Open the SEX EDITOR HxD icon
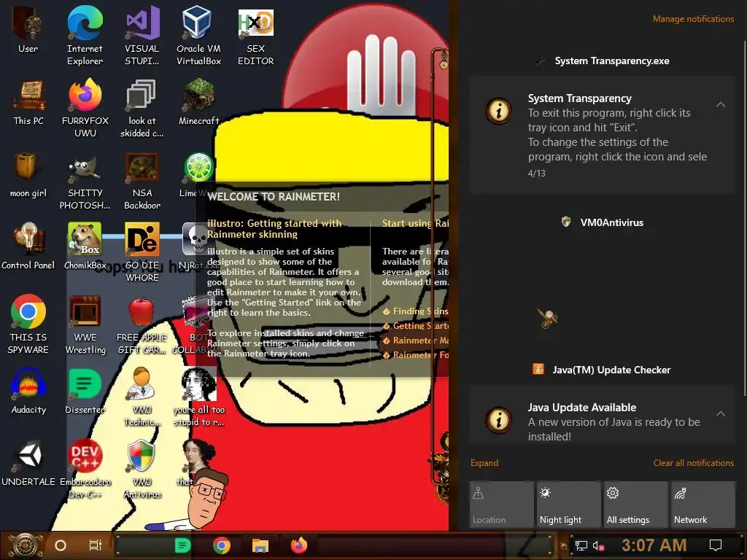747x560 pixels. (256, 36)
